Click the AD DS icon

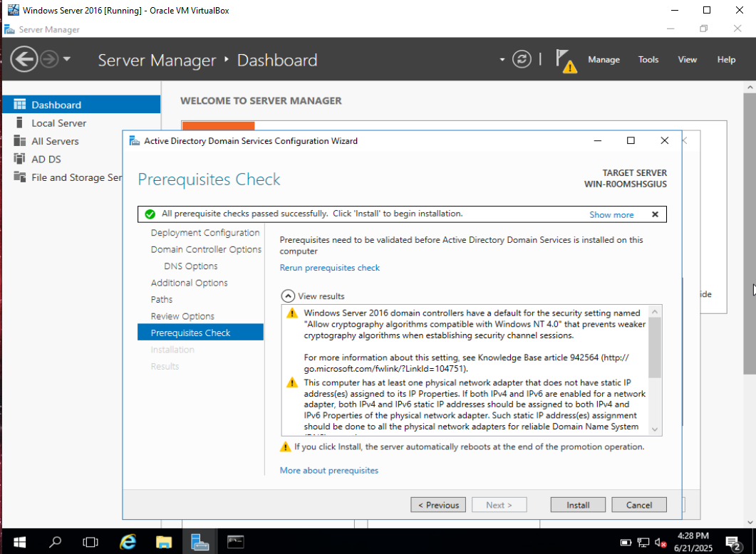coord(20,159)
